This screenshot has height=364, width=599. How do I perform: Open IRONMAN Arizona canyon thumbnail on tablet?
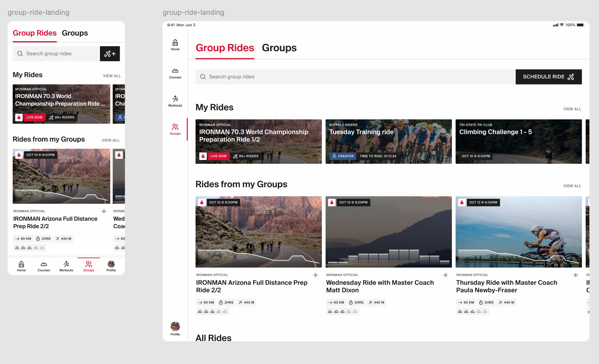pyautogui.click(x=259, y=232)
